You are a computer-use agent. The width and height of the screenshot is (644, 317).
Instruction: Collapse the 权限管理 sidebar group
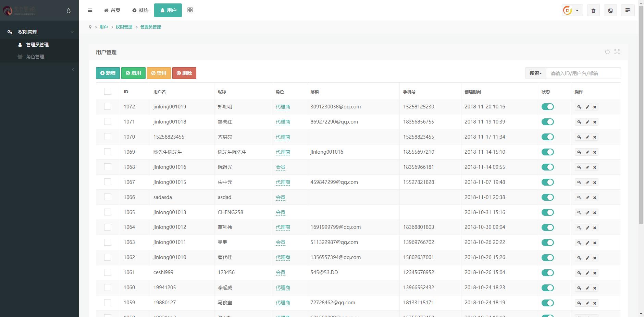click(39, 32)
